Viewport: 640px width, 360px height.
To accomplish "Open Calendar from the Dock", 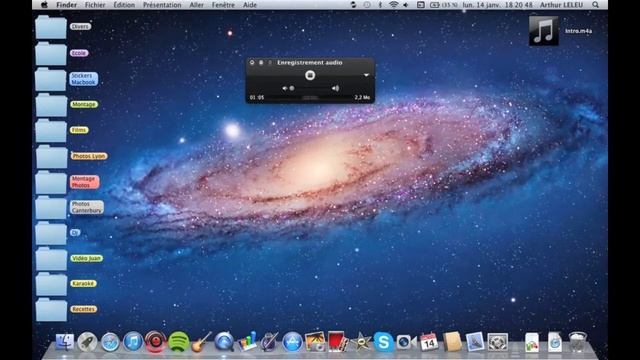I will pyautogui.click(x=429, y=342).
